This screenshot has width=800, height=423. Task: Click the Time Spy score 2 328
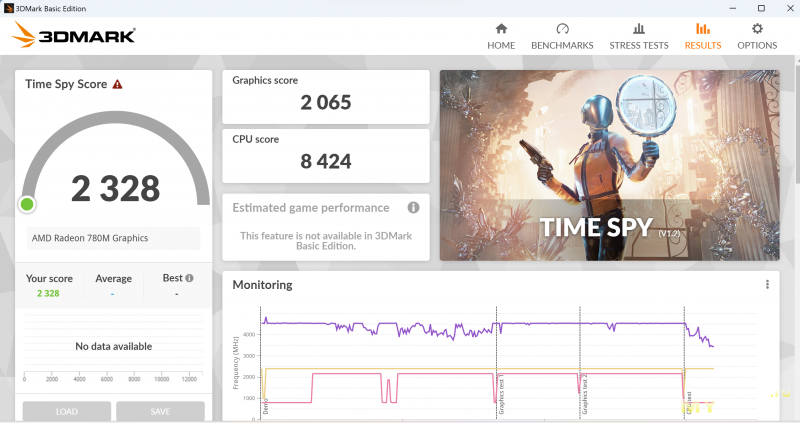click(x=115, y=188)
